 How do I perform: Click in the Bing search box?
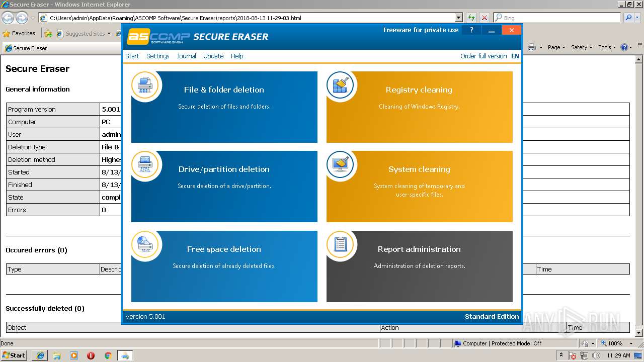point(557,18)
